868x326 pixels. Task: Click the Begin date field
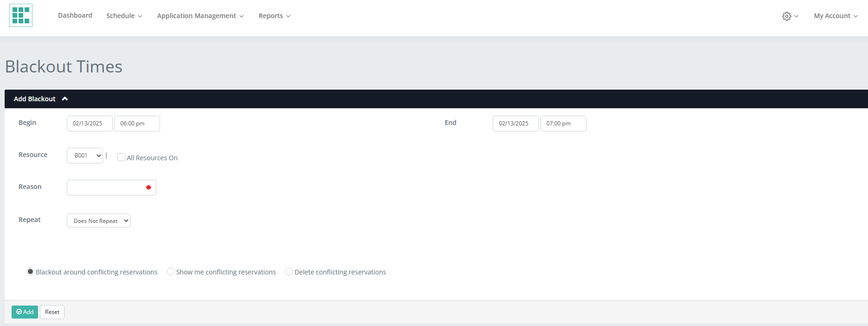[x=90, y=124]
